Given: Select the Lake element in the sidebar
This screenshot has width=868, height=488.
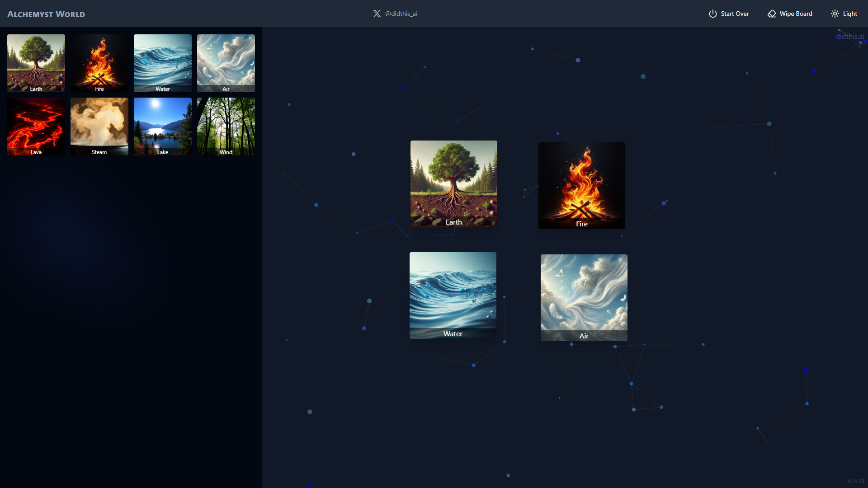Looking at the screenshot, I should [163, 127].
